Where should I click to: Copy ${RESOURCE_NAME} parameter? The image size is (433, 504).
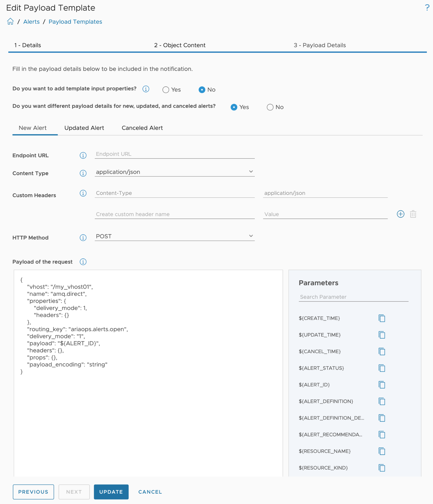[382, 451]
